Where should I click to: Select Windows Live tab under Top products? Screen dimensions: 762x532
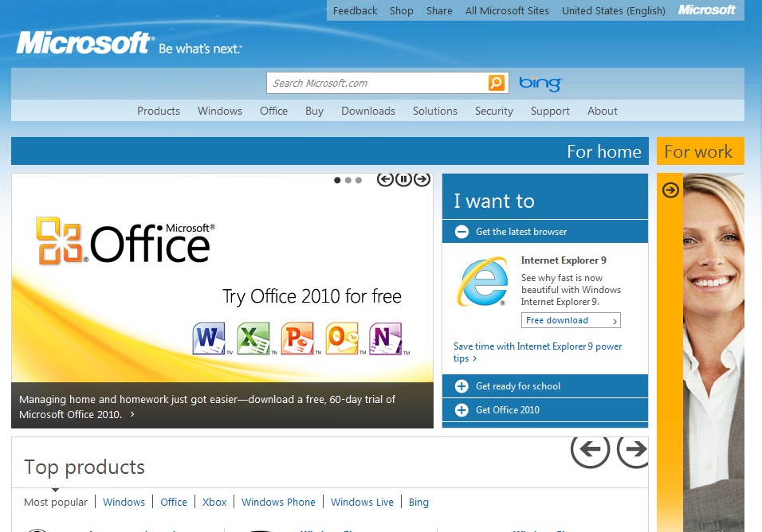coord(362,502)
